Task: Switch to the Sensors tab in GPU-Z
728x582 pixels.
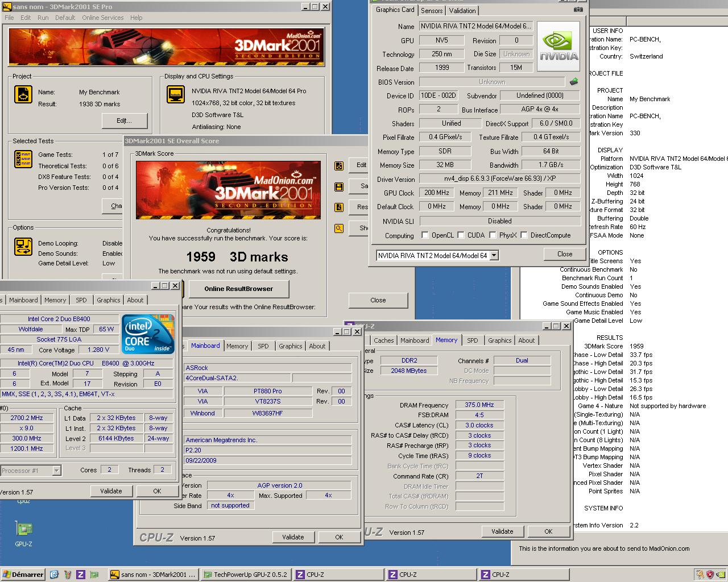Action: coord(432,11)
